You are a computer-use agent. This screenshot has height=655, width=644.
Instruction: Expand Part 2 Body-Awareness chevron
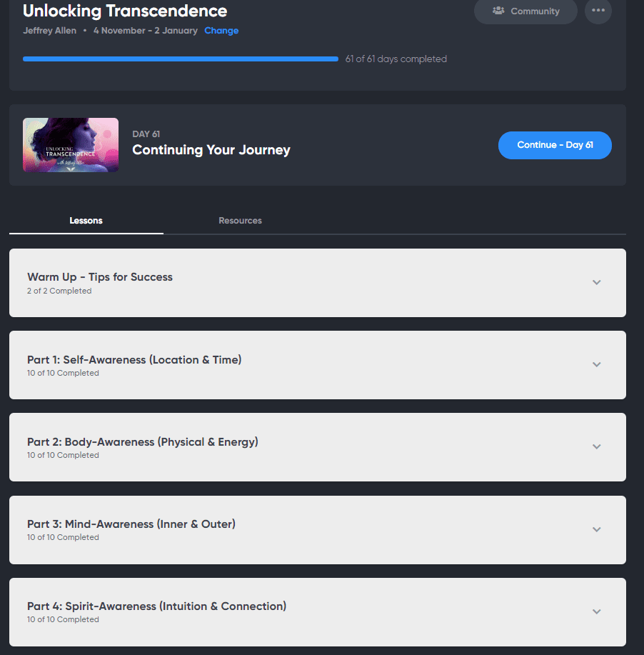(x=596, y=446)
